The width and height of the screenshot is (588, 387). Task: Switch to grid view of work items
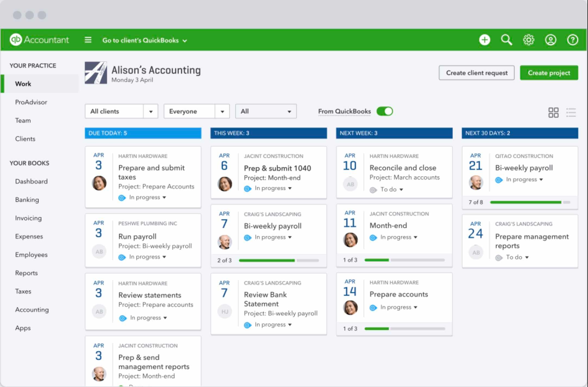(x=553, y=112)
